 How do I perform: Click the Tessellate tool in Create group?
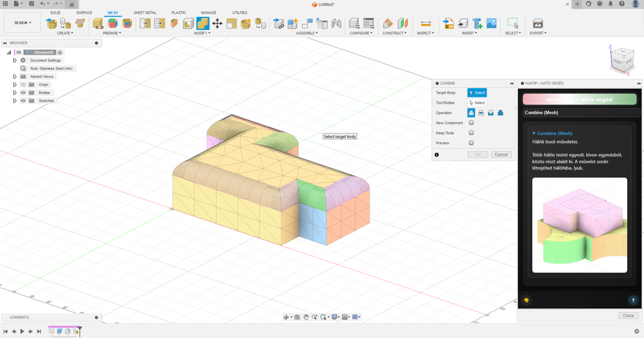(65, 23)
